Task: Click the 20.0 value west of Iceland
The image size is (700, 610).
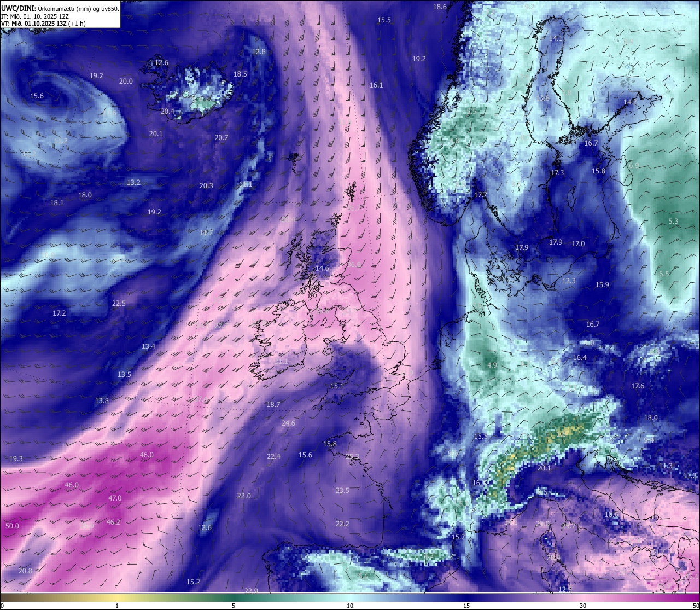Action: 126,82
